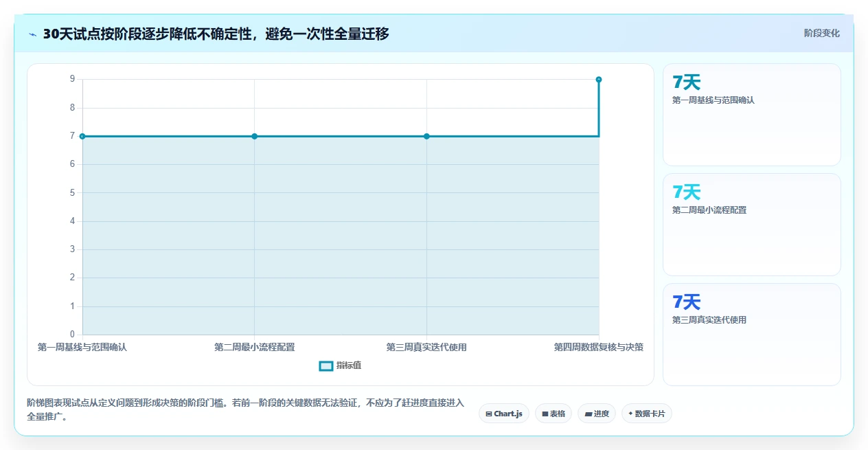Click the wave icon beside the chart title
The image size is (868, 450).
pos(33,34)
